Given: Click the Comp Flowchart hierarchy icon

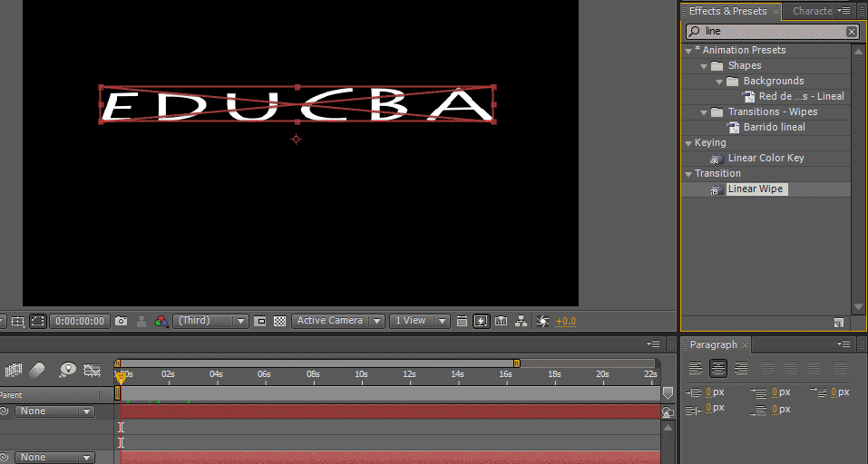Looking at the screenshot, I should click(521, 322).
